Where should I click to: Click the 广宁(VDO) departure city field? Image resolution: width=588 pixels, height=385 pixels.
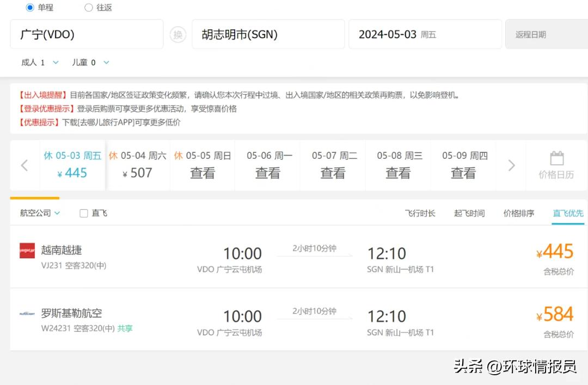(x=87, y=34)
